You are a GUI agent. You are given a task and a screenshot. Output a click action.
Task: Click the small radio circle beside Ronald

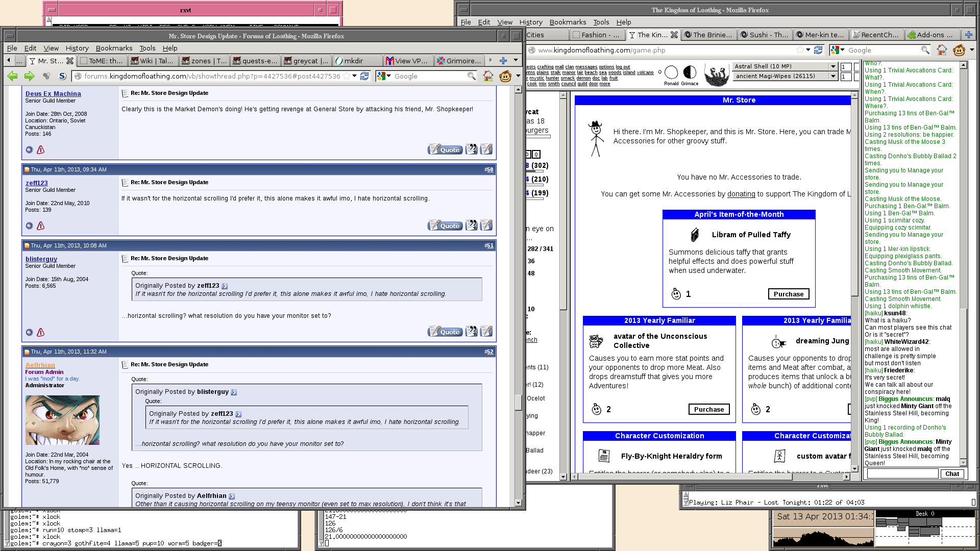[659, 72]
